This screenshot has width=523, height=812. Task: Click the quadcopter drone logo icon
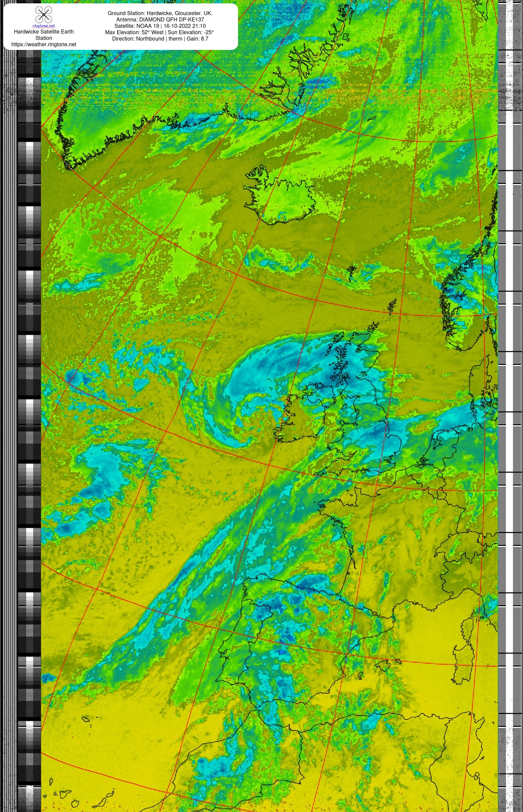[x=44, y=15]
